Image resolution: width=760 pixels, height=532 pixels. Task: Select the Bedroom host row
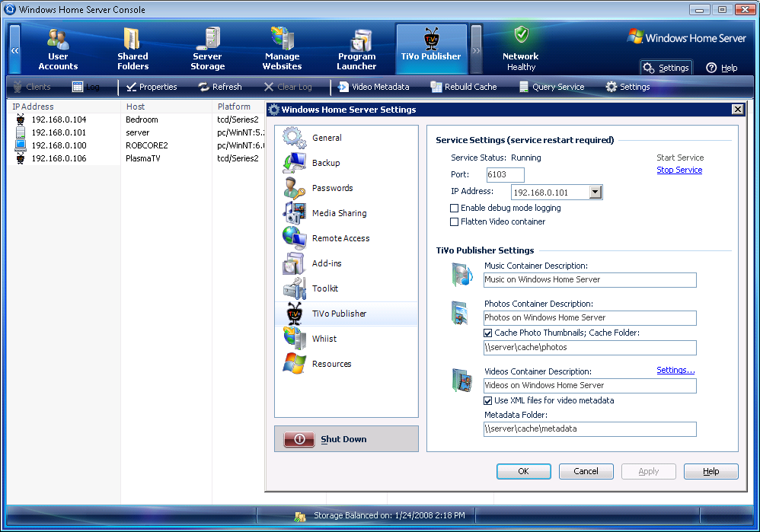(142, 119)
